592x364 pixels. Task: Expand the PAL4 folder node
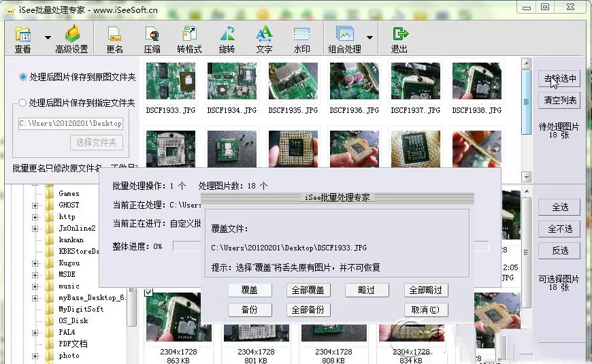[x=35, y=333]
